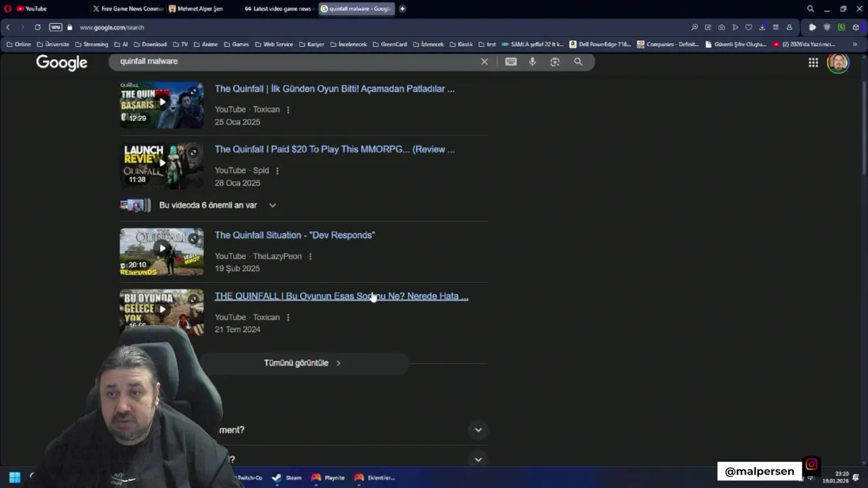The height and width of the screenshot is (488, 868).
Task: Open the Üniversite bookmark folder
Action: click(53, 44)
